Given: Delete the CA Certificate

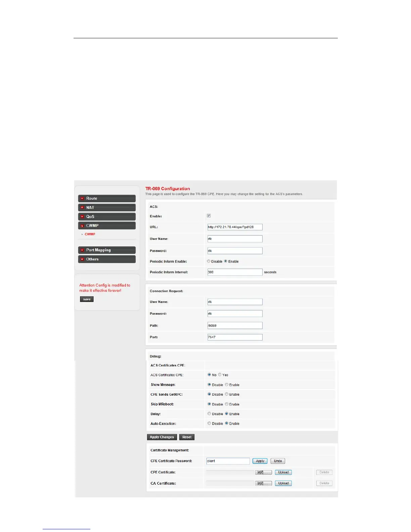Looking at the screenshot, I should point(324,483).
